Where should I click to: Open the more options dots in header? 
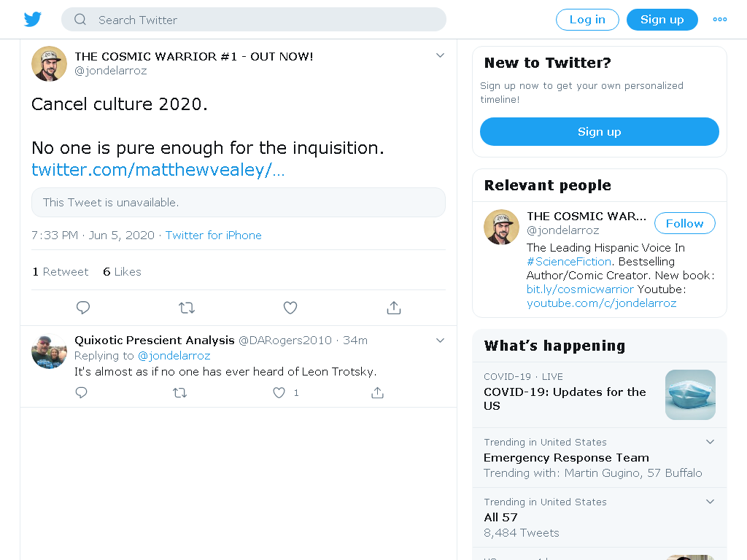point(719,20)
